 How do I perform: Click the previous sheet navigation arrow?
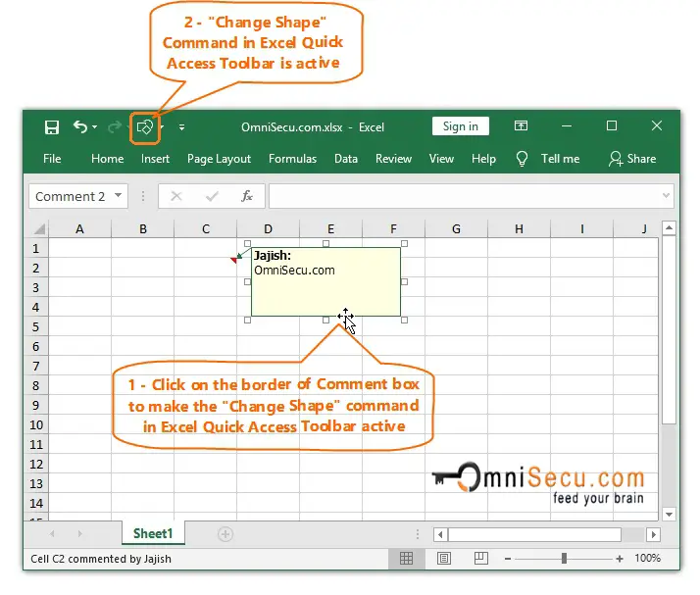tap(52, 534)
